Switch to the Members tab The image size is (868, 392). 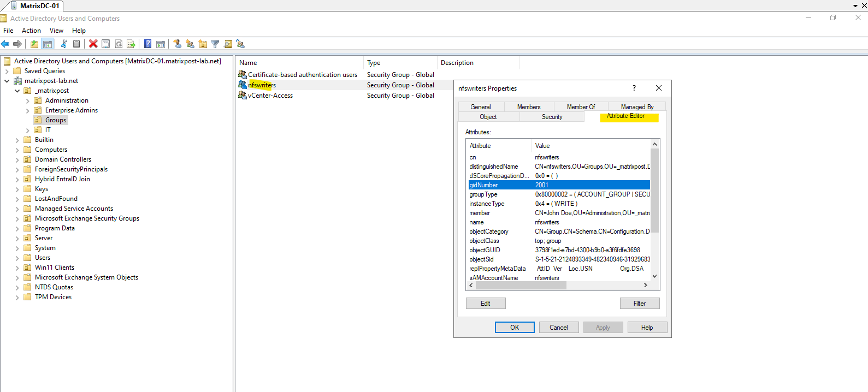(529, 107)
